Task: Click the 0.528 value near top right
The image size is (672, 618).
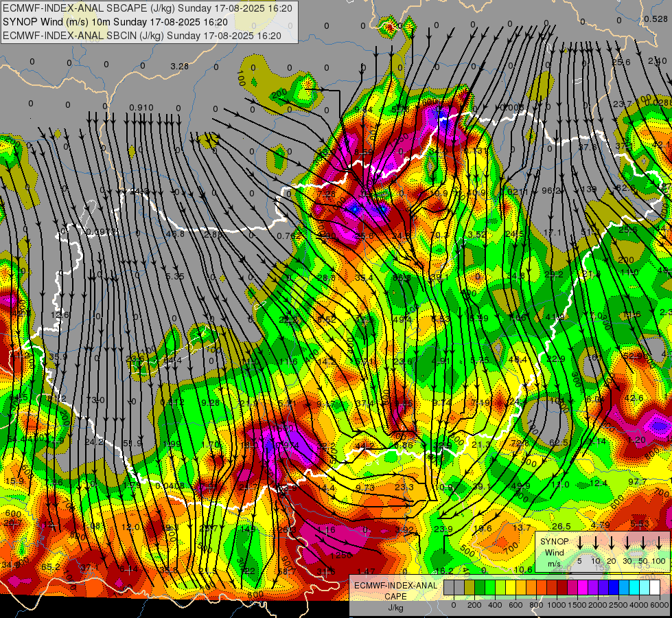Action: (x=656, y=19)
